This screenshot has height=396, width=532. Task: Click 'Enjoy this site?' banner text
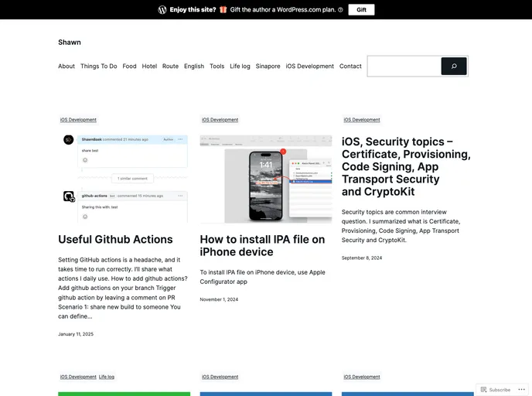193,10
